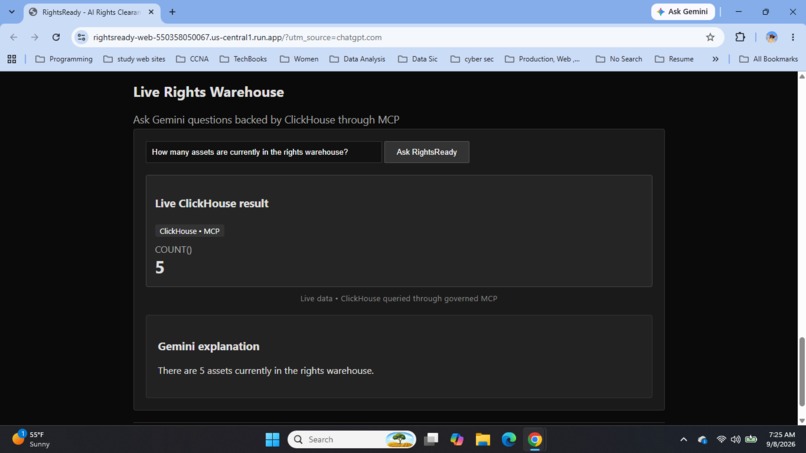The image size is (806, 453).
Task: Click the volume speaker tray icon
Action: [736, 440]
